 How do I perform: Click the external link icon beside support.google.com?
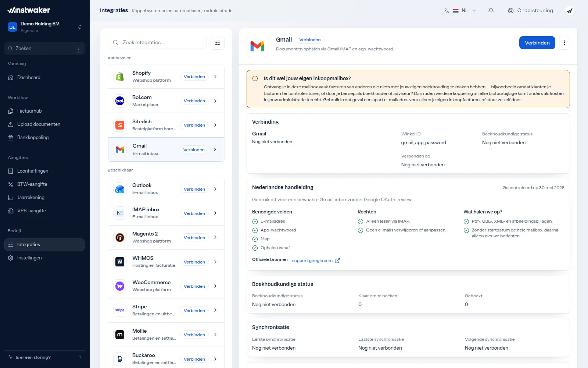coord(337,261)
